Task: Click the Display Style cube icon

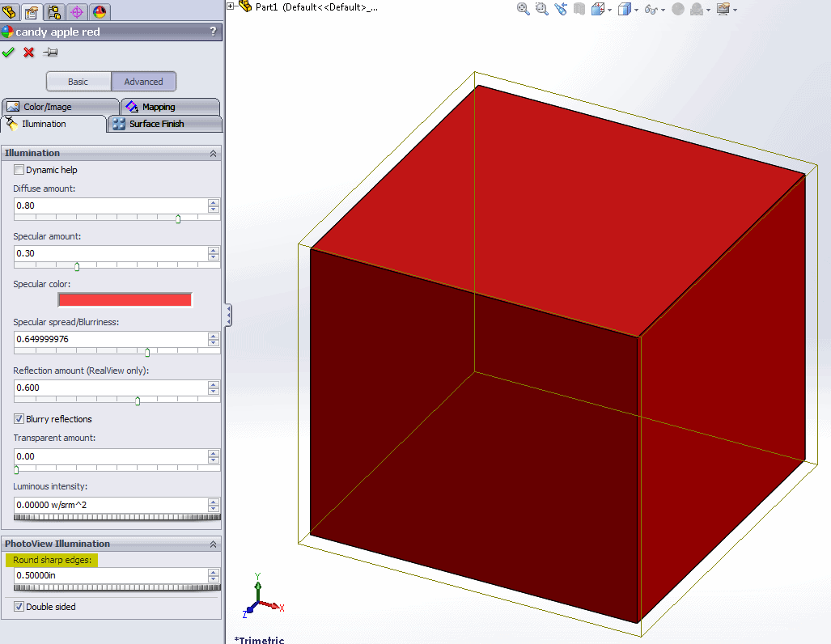Action: (x=625, y=9)
